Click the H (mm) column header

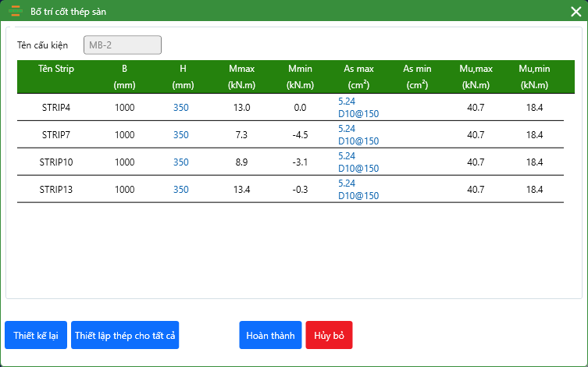click(183, 77)
